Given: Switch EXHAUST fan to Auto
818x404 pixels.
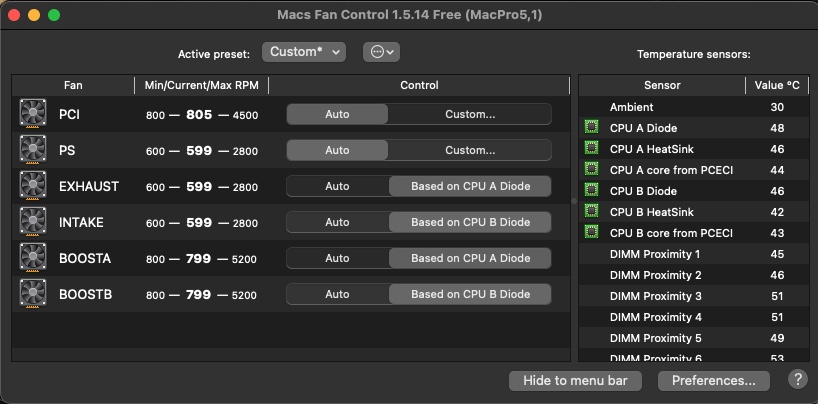Looking at the screenshot, I should coord(337,186).
